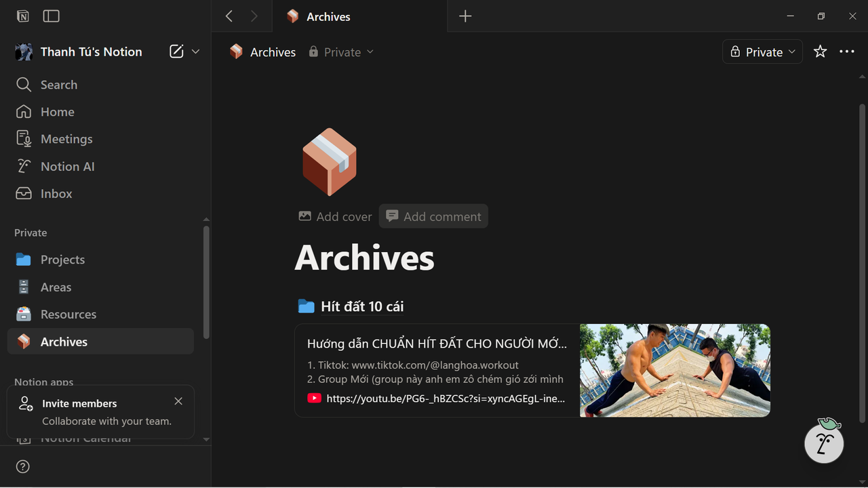Viewport: 868px width, 488px height.
Task: Open the three-dot page options menu
Action: coord(847,52)
